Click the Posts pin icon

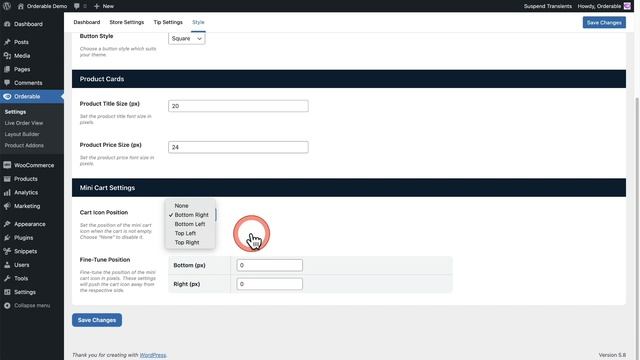point(7,42)
